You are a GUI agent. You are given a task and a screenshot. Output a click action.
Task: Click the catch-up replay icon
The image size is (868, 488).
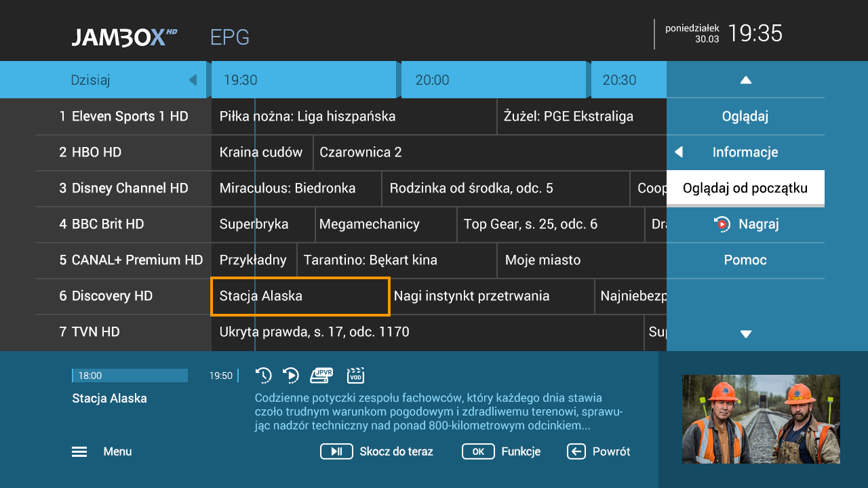[291, 375]
